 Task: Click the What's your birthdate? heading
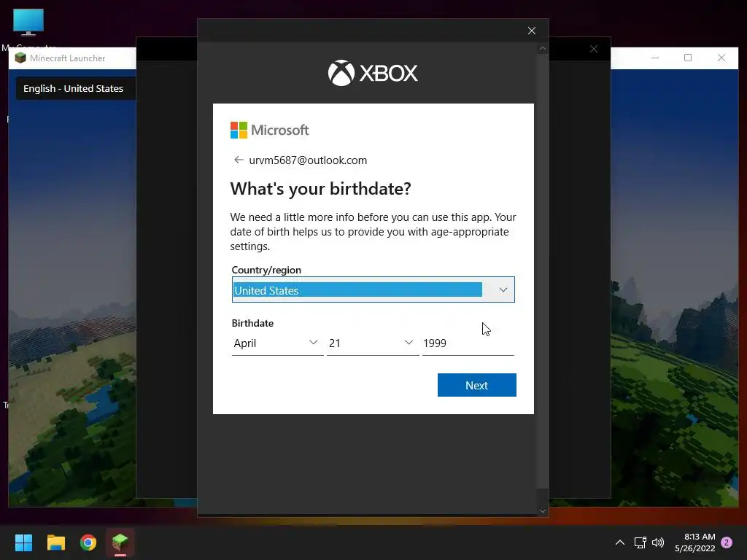point(321,189)
